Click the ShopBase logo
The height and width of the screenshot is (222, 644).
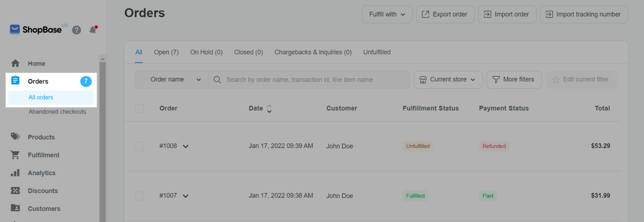point(36,29)
